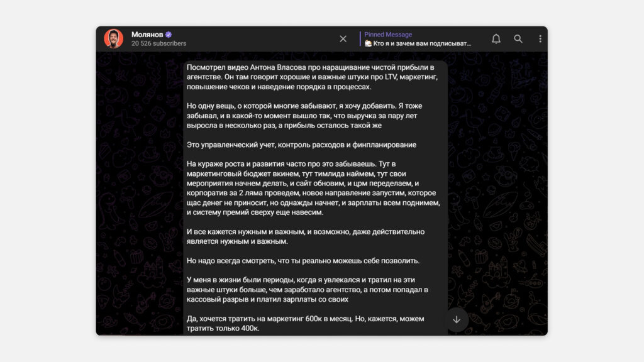Click the verified badge next to Молянов
The width and height of the screenshot is (644, 362).
(x=169, y=35)
